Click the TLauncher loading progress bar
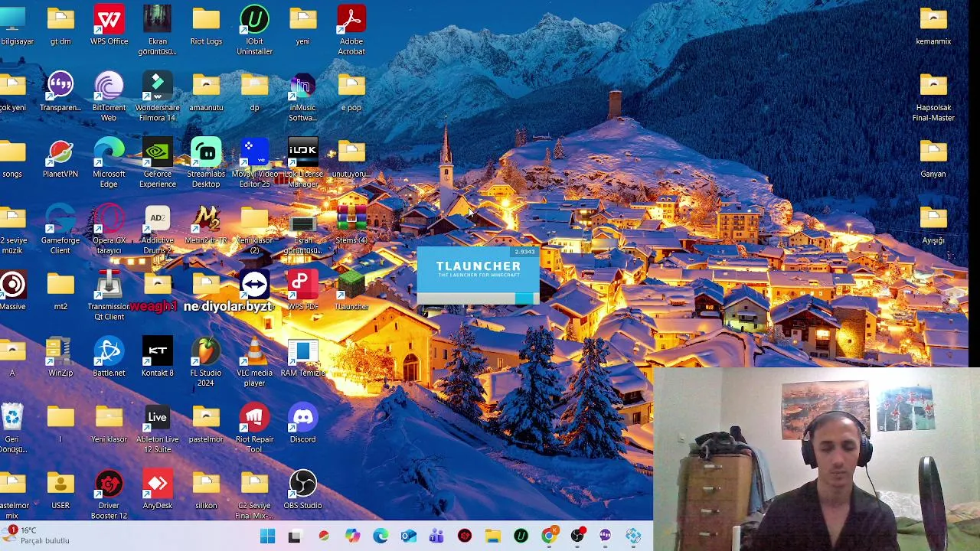980x551 pixels. [x=478, y=298]
